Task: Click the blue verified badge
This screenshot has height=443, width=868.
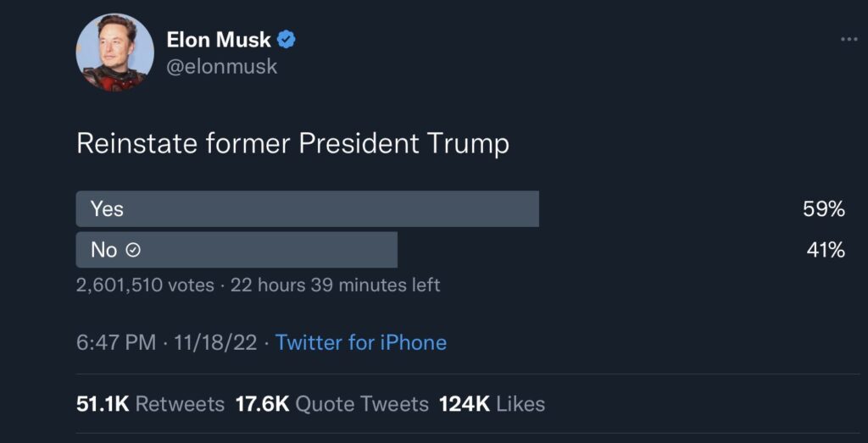Action: (287, 40)
